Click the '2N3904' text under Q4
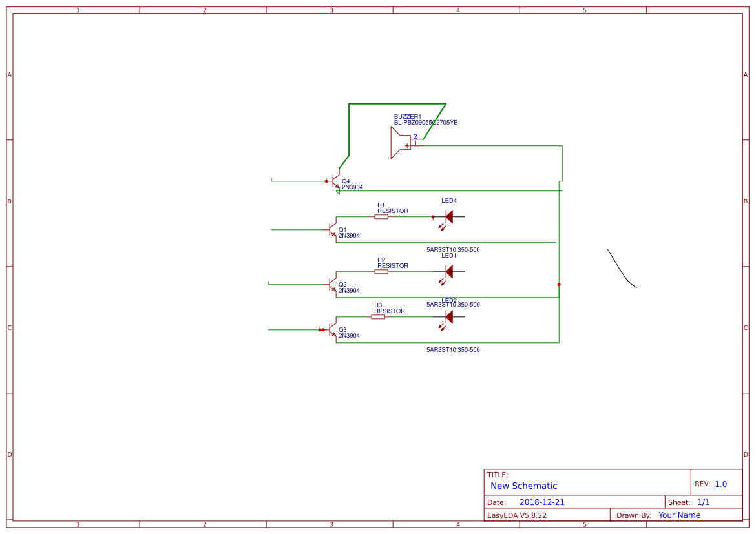The width and height of the screenshot is (756, 534). (352, 187)
